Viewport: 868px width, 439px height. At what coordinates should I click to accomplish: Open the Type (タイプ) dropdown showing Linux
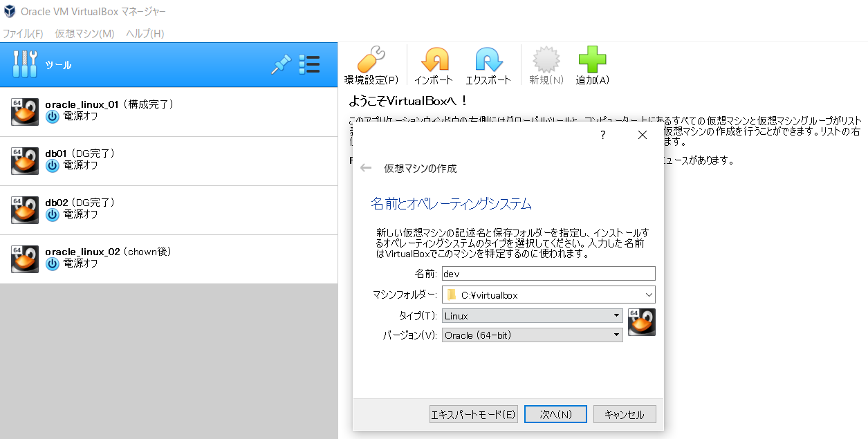point(533,316)
